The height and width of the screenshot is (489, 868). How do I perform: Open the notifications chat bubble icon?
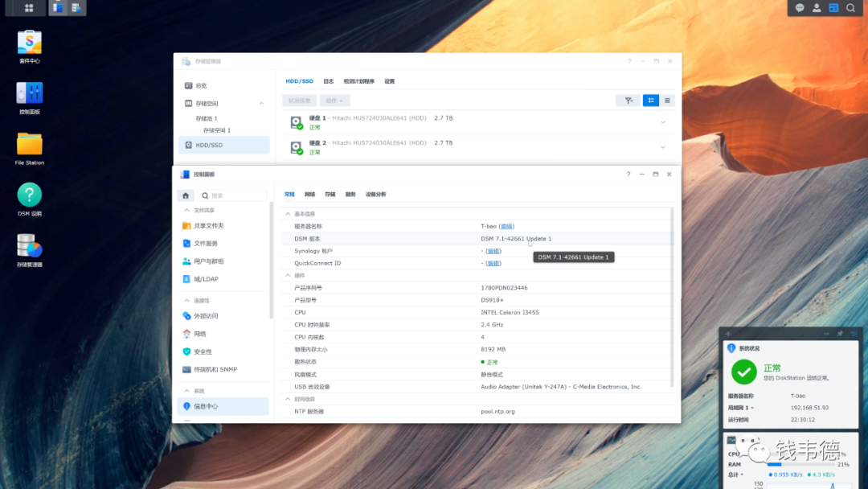(x=800, y=8)
